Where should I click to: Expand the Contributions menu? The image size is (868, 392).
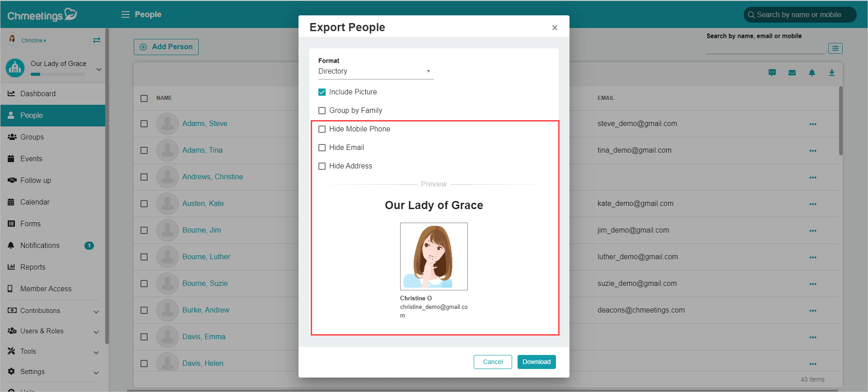53,311
